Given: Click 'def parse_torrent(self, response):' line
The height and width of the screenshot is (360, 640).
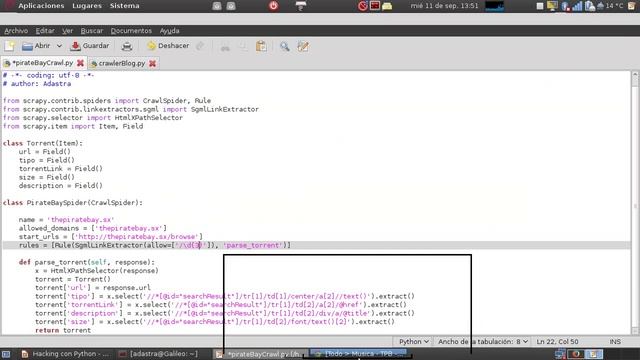Looking at the screenshot, I should [x=87, y=262].
